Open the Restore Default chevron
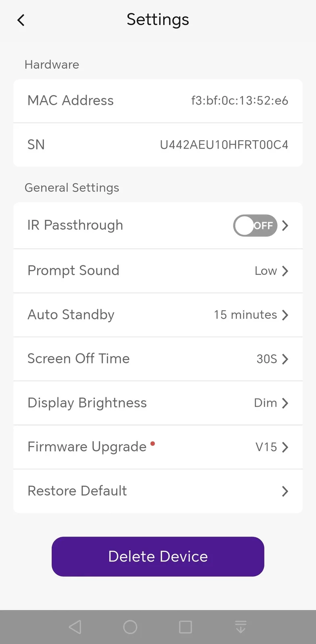Image resolution: width=316 pixels, height=644 pixels. (285, 491)
